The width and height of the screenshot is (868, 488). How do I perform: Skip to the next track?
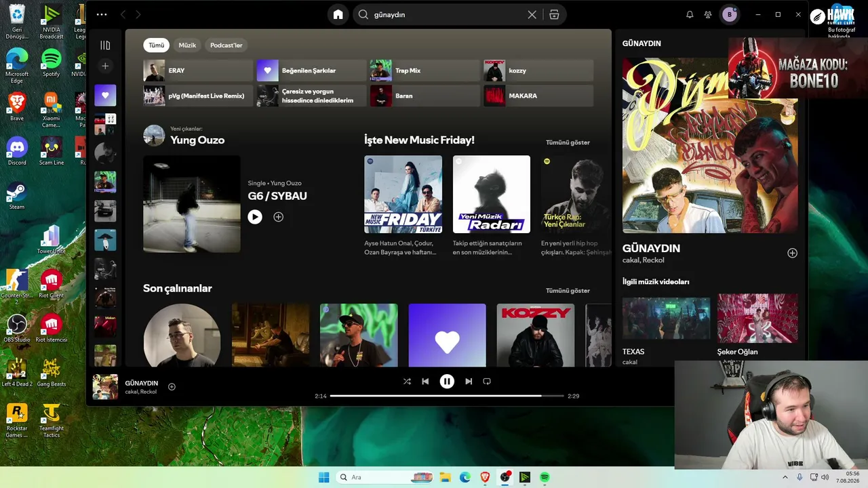pyautogui.click(x=469, y=382)
